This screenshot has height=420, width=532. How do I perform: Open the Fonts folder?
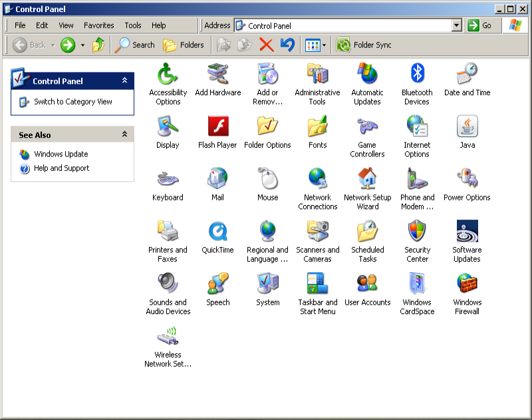pyautogui.click(x=318, y=132)
